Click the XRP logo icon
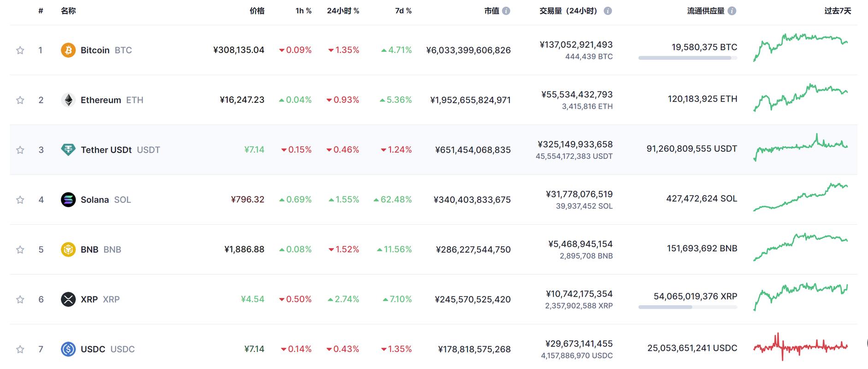The width and height of the screenshot is (868, 369). coord(68,299)
